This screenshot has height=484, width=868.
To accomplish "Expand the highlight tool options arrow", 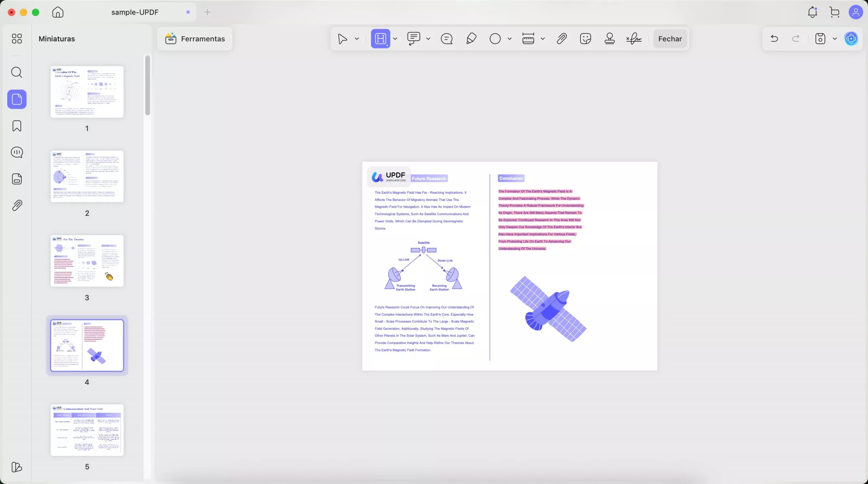I will [x=395, y=39].
